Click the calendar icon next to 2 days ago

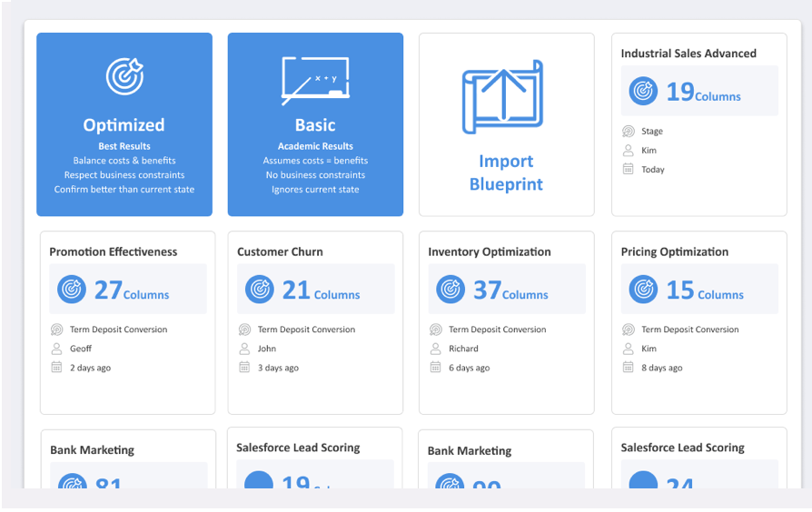(56, 367)
